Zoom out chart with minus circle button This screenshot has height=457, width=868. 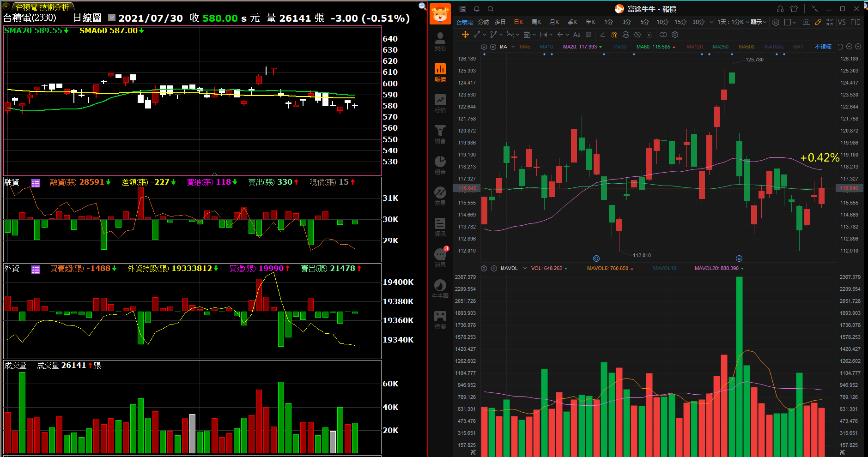(849, 47)
